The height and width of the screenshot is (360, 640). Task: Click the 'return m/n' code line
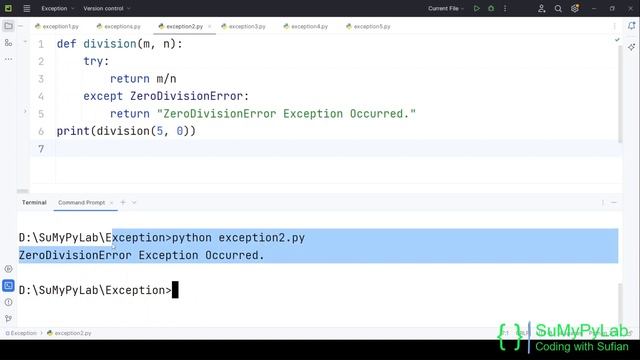(143, 79)
